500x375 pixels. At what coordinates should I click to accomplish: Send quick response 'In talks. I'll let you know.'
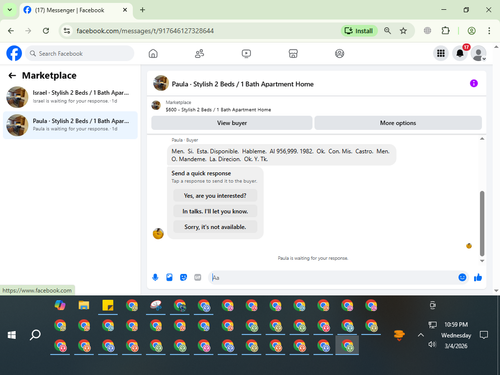[215, 211]
